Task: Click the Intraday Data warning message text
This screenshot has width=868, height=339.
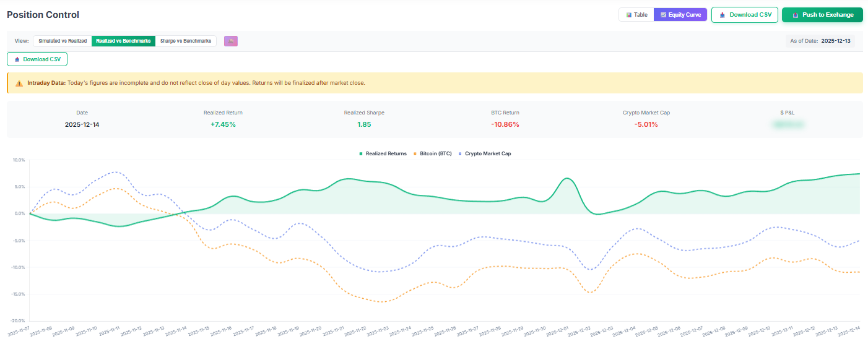Action: pyautogui.click(x=196, y=83)
